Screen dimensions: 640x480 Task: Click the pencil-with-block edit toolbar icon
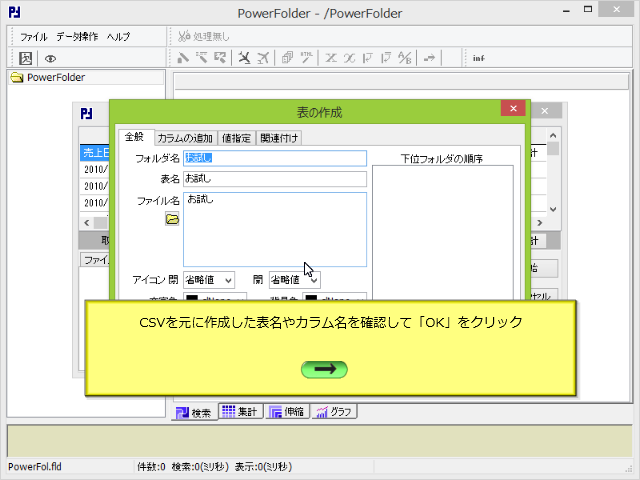click(x=182, y=58)
